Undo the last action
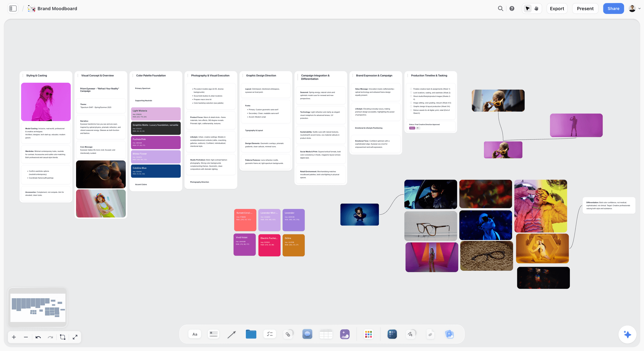Screen dimensions: 644x351 pos(38,337)
